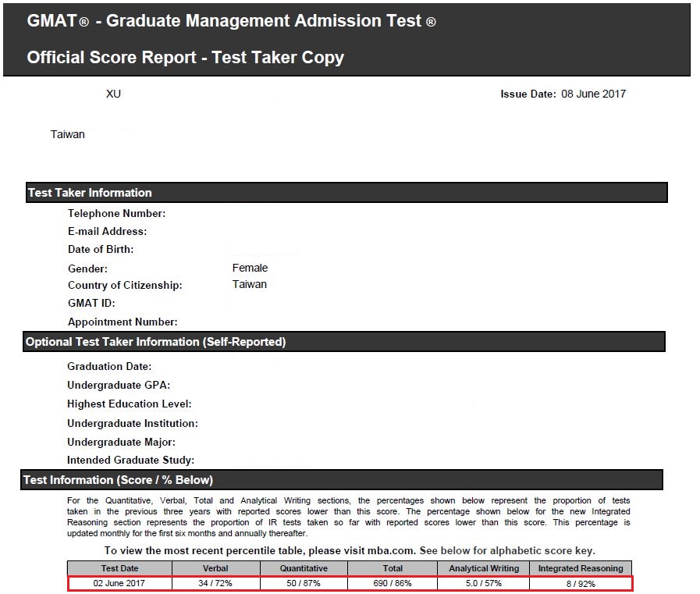Click the Test Date column header
Viewport: 700px width, 594px height.
pyautogui.click(x=119, y=568)
